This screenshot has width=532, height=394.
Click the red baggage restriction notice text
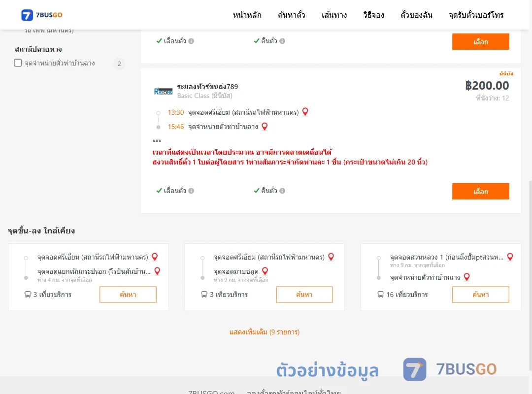pos(290,162)
